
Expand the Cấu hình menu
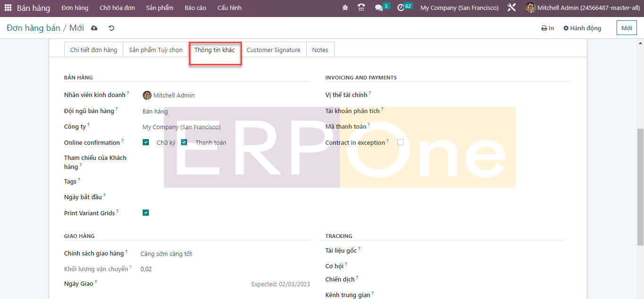coord(229,8)
